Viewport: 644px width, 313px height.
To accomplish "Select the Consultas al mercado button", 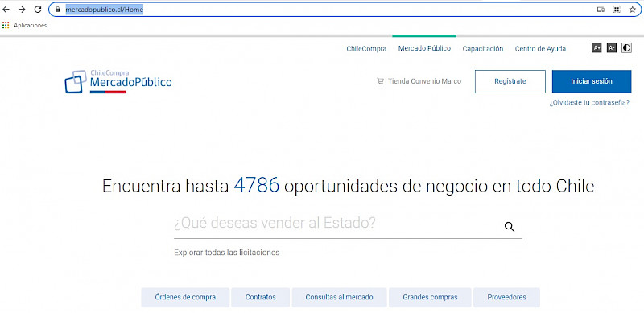I will [339, 298].
